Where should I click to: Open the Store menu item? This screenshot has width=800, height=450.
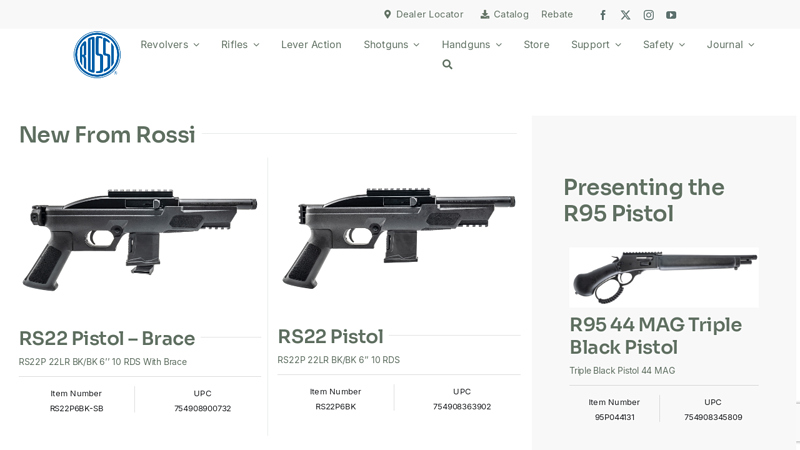pyautogui.click(x=536, y=44)
